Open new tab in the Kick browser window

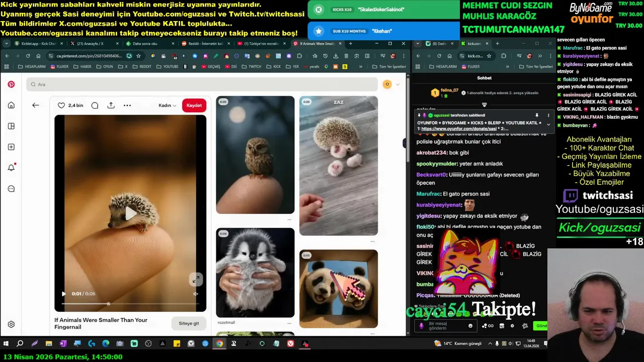497,44
